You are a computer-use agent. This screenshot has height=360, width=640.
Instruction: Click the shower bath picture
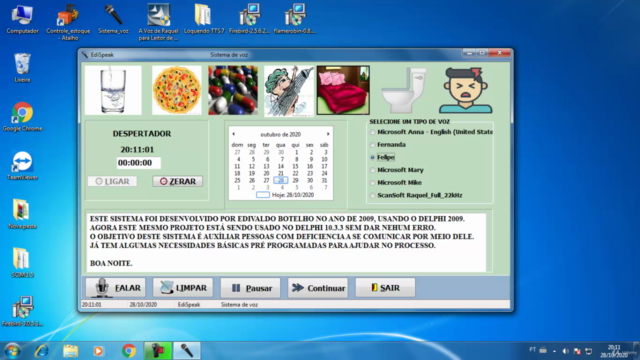(289, 90)
